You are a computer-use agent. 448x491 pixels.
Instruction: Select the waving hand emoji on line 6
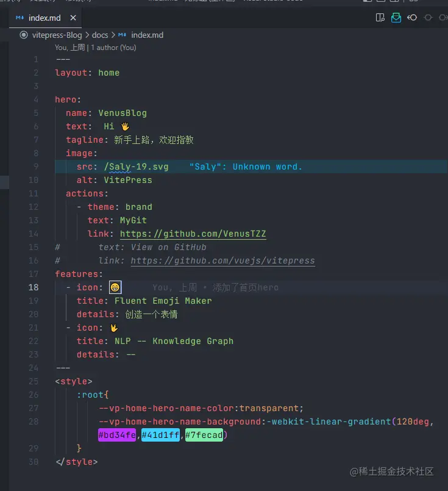[x=125, y=126]
